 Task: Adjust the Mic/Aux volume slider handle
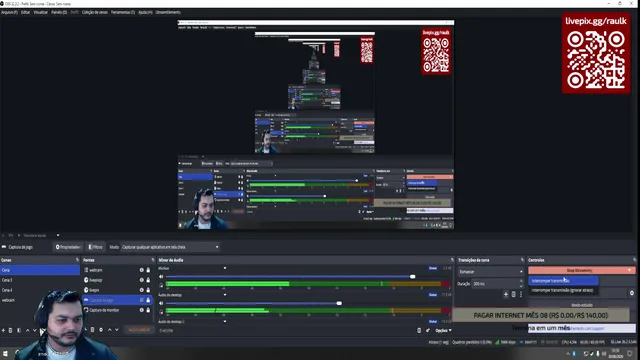[x=413, y=277]
